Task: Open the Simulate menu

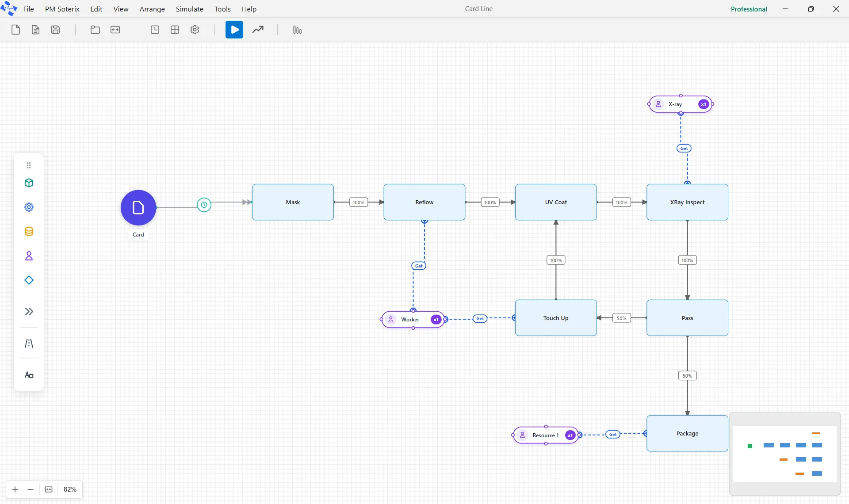Action: 189,9
